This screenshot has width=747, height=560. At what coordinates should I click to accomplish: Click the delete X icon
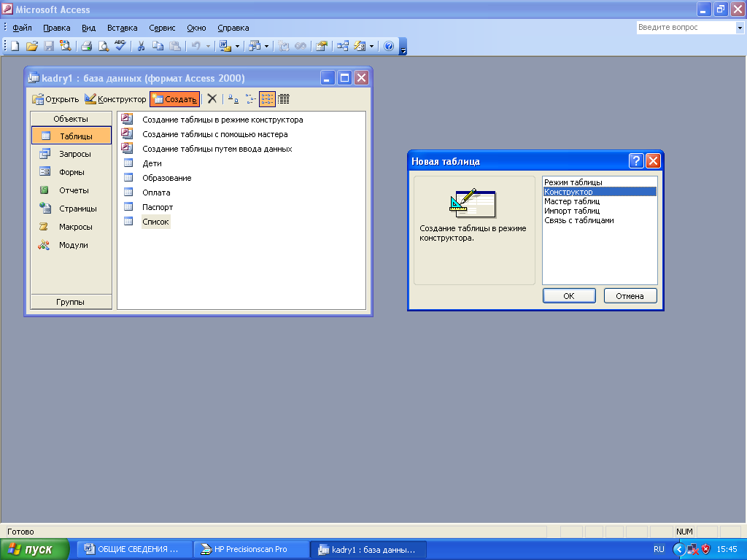coord(212,98)
